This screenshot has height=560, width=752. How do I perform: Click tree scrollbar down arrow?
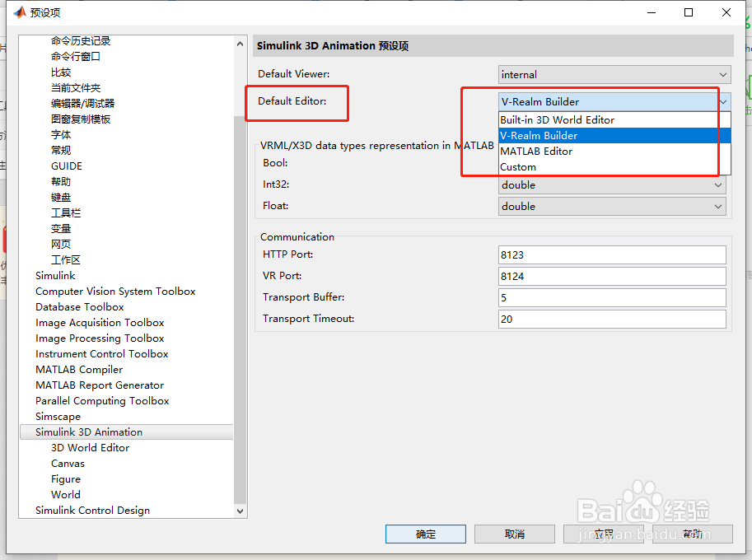coord(241,511)
